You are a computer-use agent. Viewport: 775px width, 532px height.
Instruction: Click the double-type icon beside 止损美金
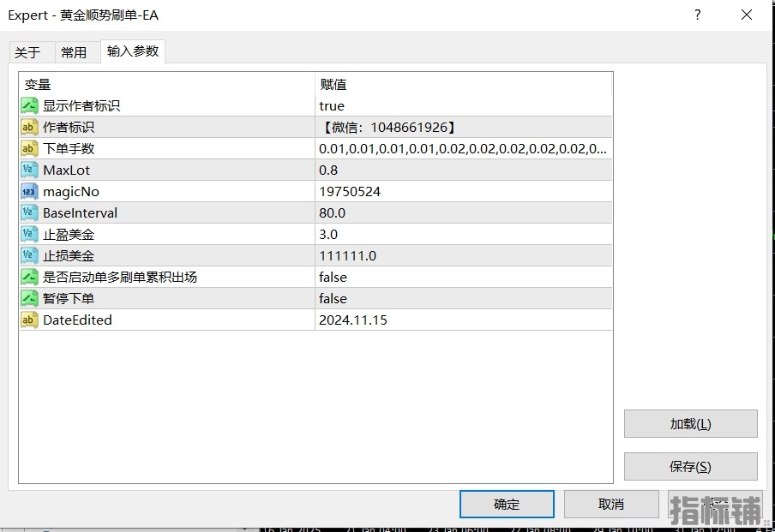[x=29, y=255]
